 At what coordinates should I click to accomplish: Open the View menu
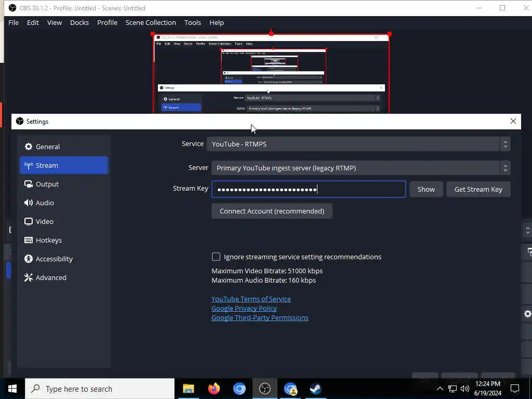click(x=54, y=22)
